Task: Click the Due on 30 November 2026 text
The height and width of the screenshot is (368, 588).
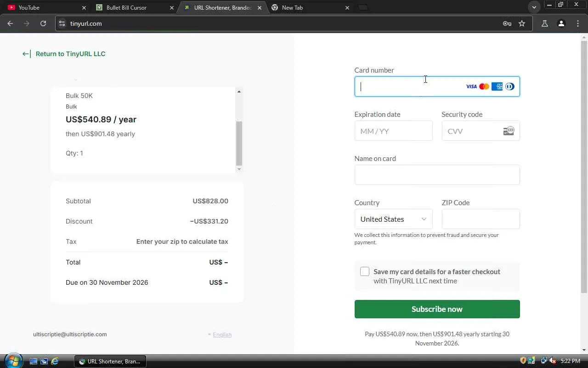Action: click(x=107, y=282)
